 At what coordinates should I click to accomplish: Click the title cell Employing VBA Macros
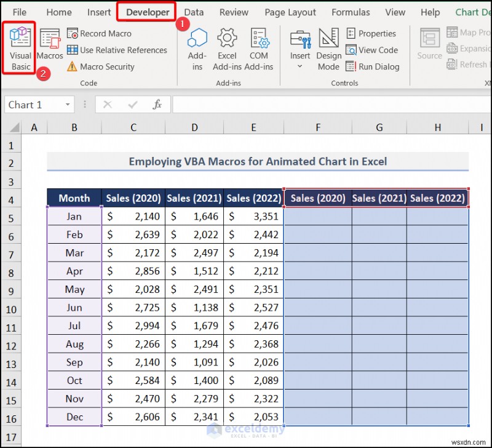(258, 162)
